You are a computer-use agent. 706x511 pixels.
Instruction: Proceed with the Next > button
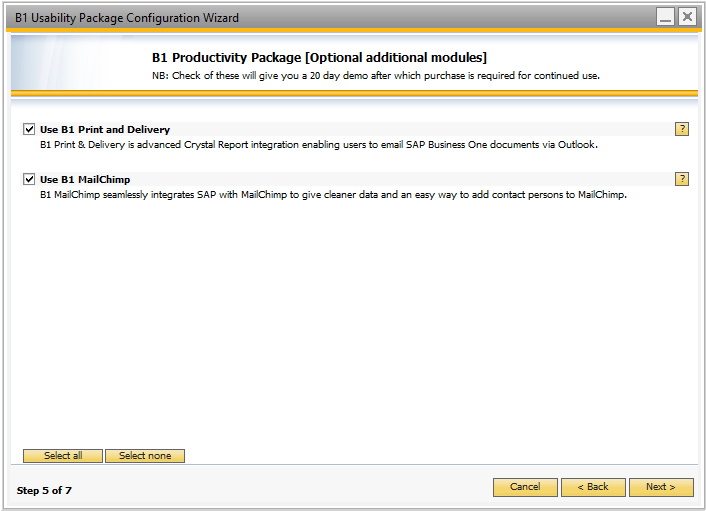pyautogui.click(x=661, y=487)
